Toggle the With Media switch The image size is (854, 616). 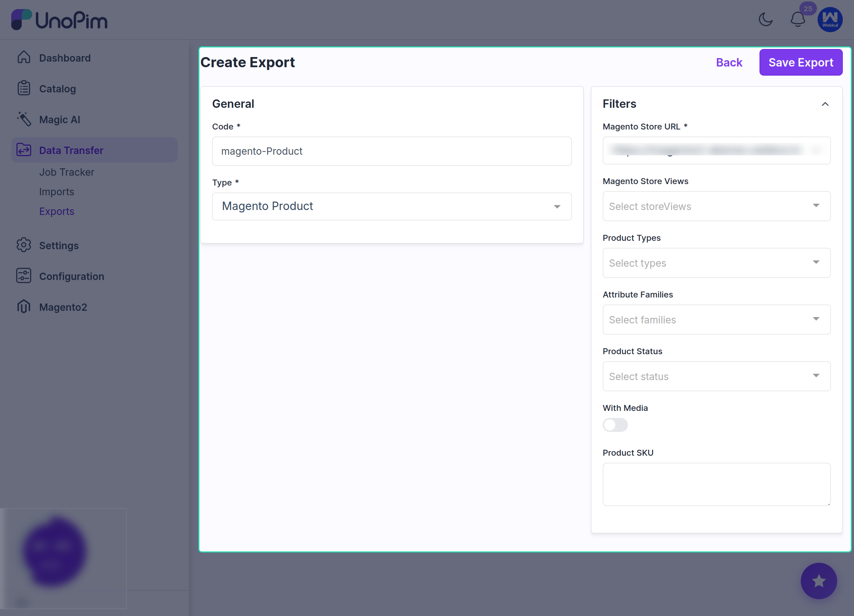pyautogui.click(x=615, y=425)
